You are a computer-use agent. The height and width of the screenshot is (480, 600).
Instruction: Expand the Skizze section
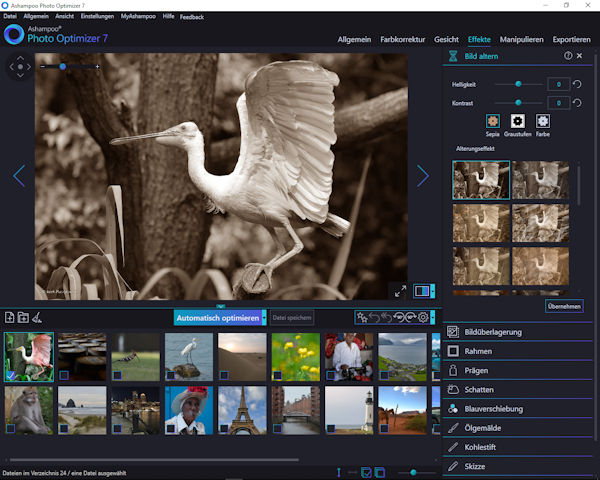pos(517,467)
